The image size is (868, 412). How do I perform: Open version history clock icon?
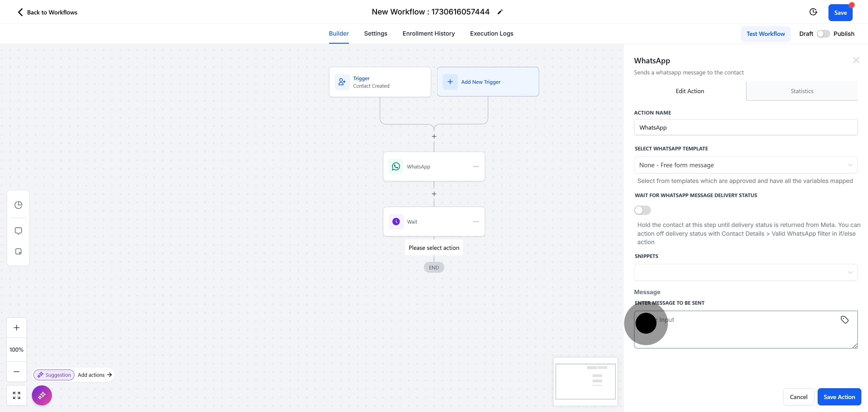pos(813,12)
